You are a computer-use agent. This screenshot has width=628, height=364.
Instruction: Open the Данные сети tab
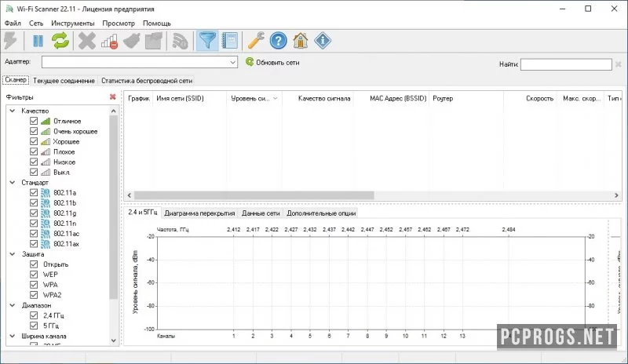[x=261, y=213]
